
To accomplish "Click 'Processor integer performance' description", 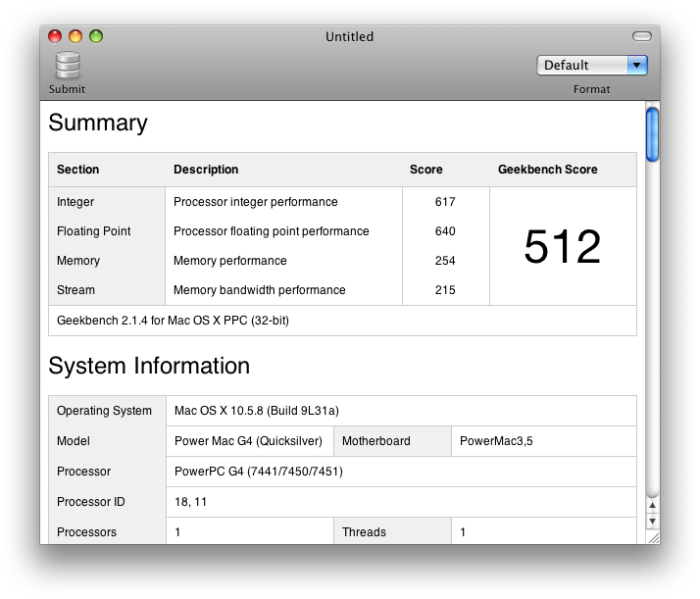I will [255, 202].
